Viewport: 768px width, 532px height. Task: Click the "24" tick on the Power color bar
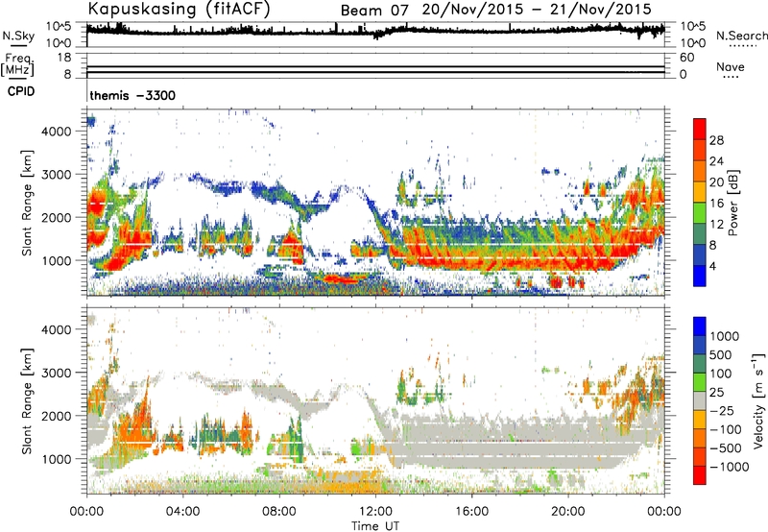pos(716,161)
